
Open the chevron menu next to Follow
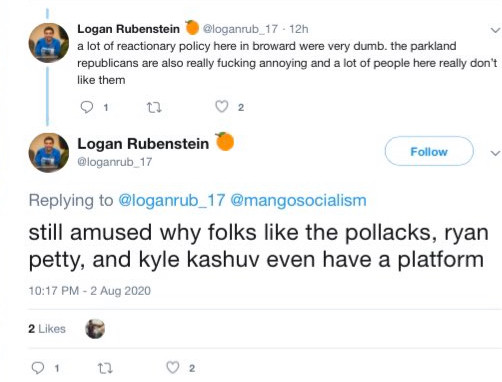tap(495, 153)
